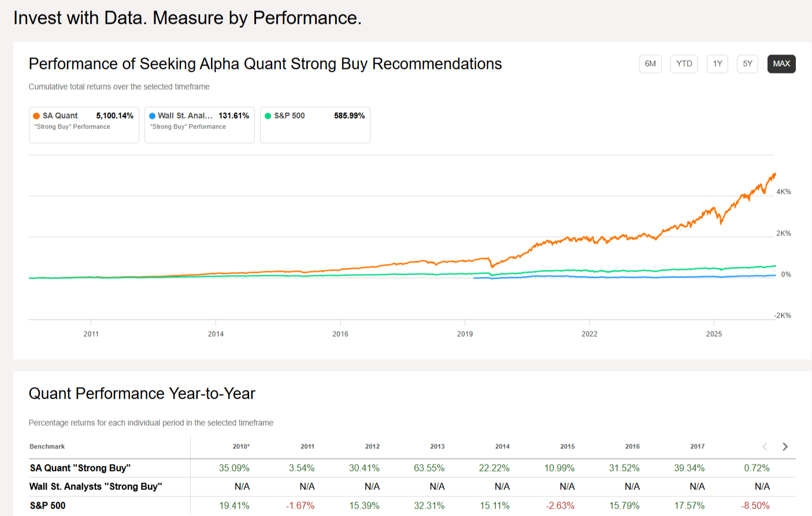The width and height of the screenshot is (812, 516).
Task: Click the orange SA Quant color dot
Action: tap(36, 116)
